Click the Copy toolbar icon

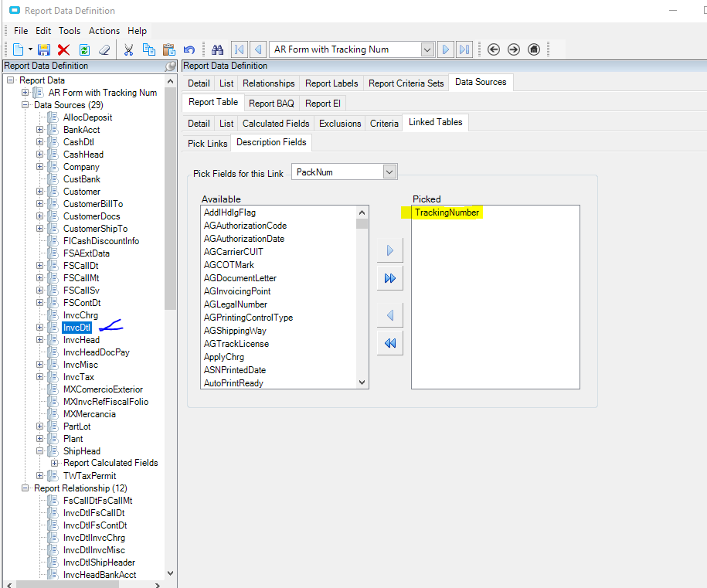click(149, 49)
